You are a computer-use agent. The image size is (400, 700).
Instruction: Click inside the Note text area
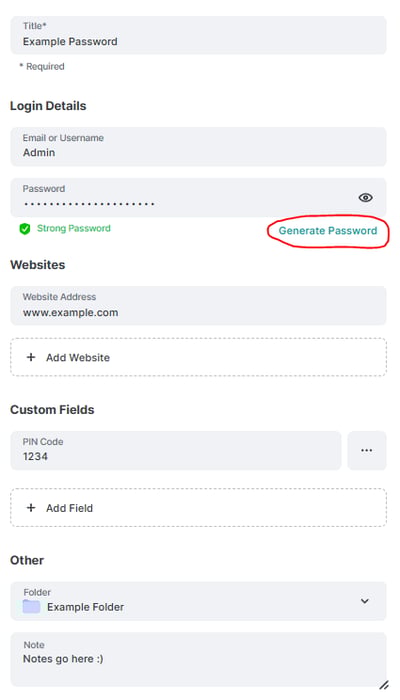pos(198,659)
